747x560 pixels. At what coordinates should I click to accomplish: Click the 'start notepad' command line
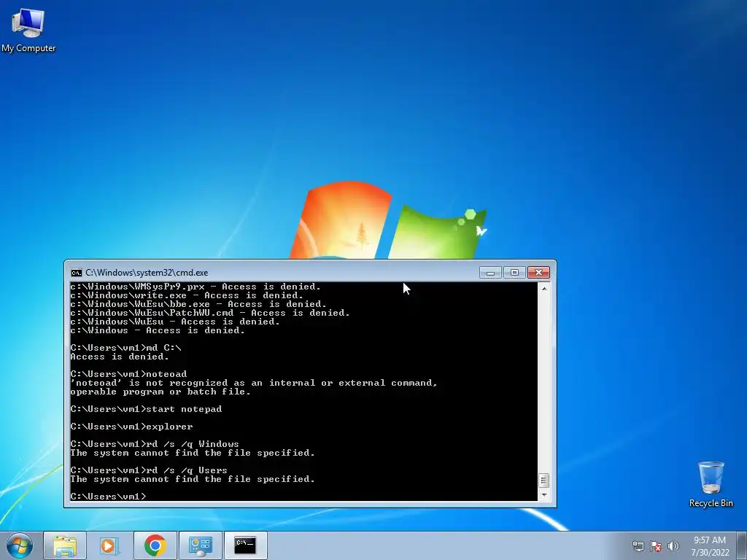click(x=146, y=409)
